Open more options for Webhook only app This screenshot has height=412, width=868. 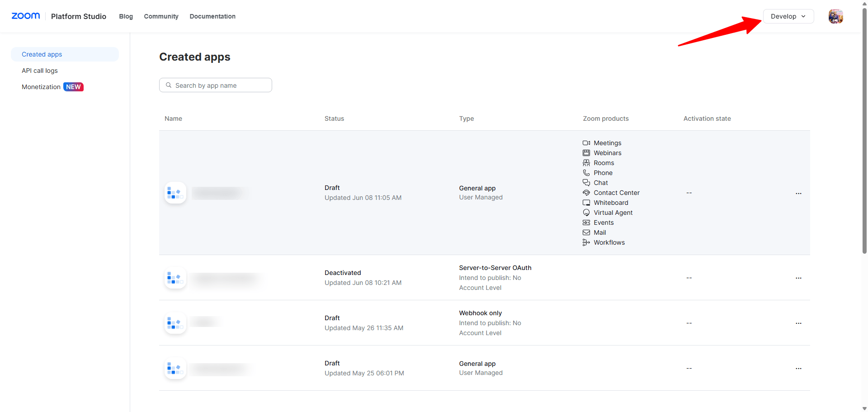click(798, 323)
